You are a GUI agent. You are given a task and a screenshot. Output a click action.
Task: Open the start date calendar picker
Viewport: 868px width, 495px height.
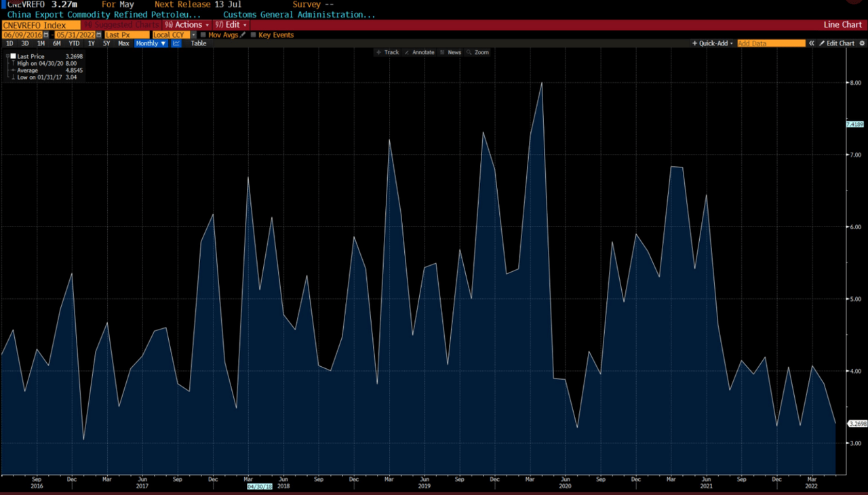[46, 35]
